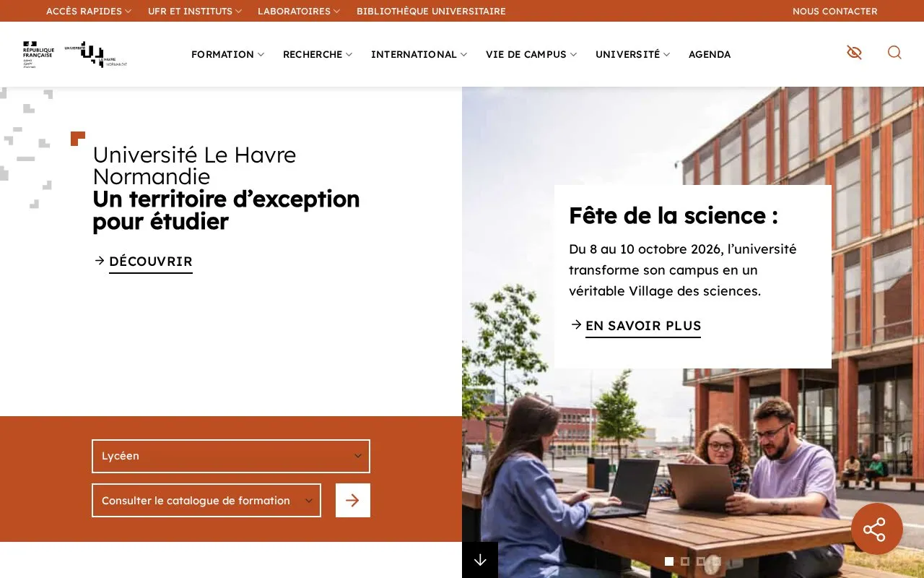This screenshot has height=578, width=924.
Task: Click the Un territoire d'exception pour étudier heading
Action: pyautogui.click(x=226, y=210)
